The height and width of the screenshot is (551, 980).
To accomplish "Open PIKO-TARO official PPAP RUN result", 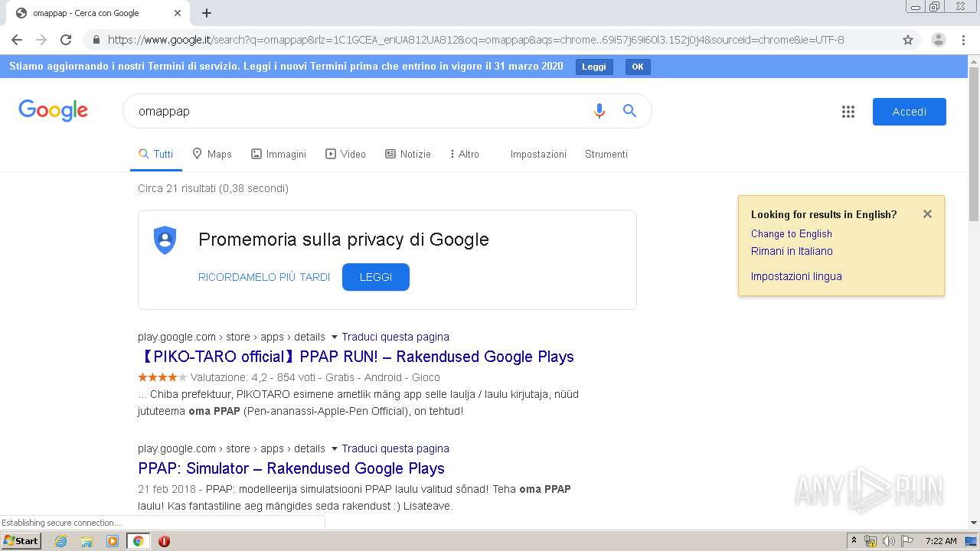I will coord(356,357).
